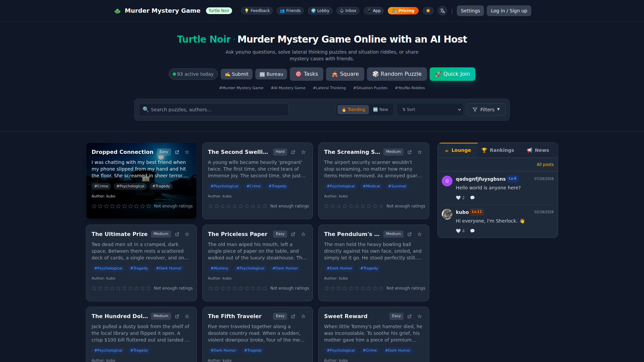Open The Second Swelling in new tab
The height and width of the screenshot is (362, 644).
point(293,152)
